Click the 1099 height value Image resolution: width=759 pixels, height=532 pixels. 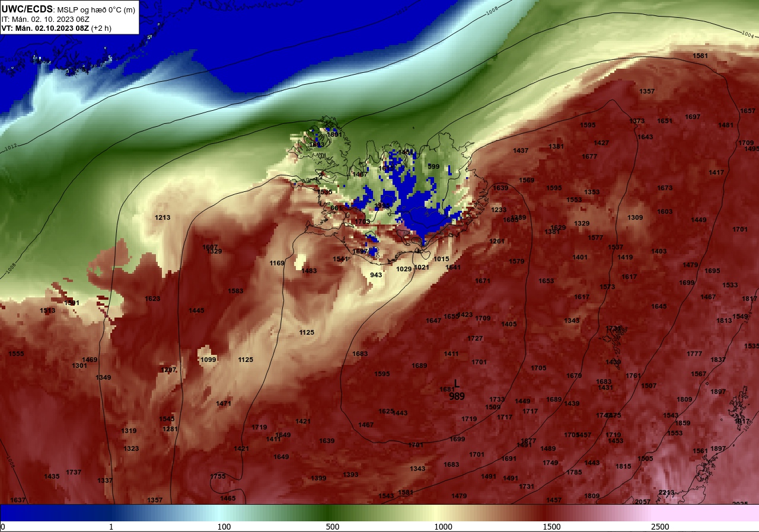208,360
